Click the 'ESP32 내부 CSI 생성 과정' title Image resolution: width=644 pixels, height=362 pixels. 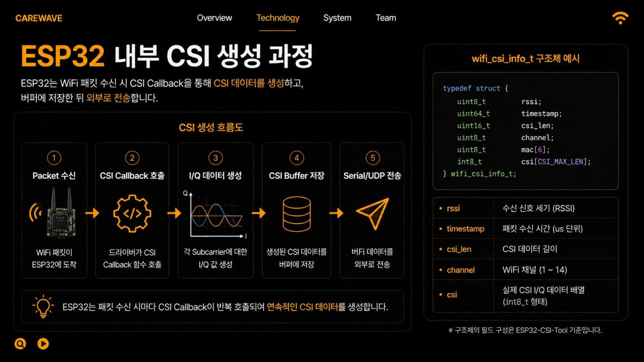tap(167, 56)
